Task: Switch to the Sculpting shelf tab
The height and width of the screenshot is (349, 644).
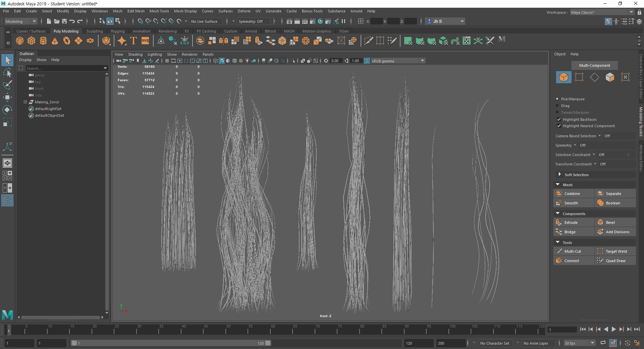Action: point(95,31)
